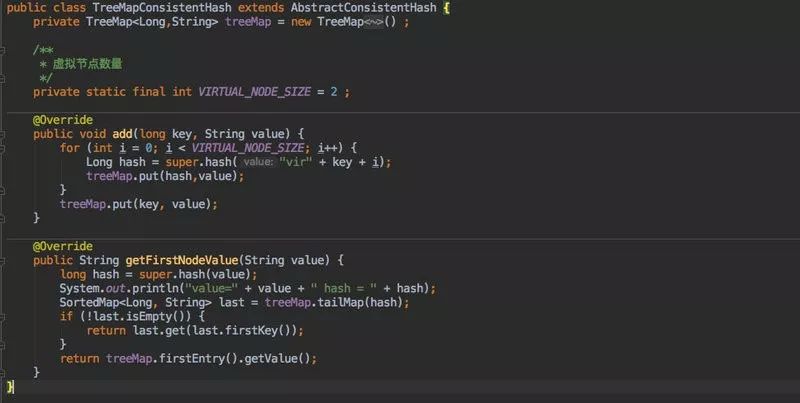Click the folded diamond operator after TreeMap
The width and height of the screenshot is (800, 403).
373,22
